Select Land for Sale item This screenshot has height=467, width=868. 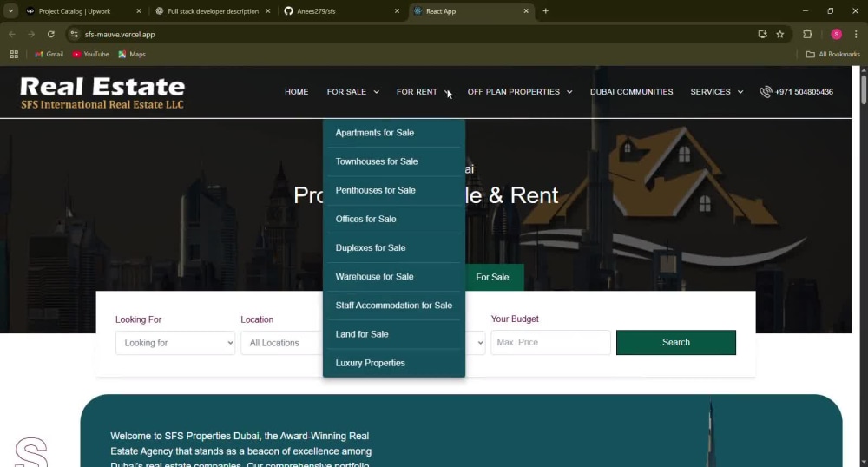click(x=361, y=334)
